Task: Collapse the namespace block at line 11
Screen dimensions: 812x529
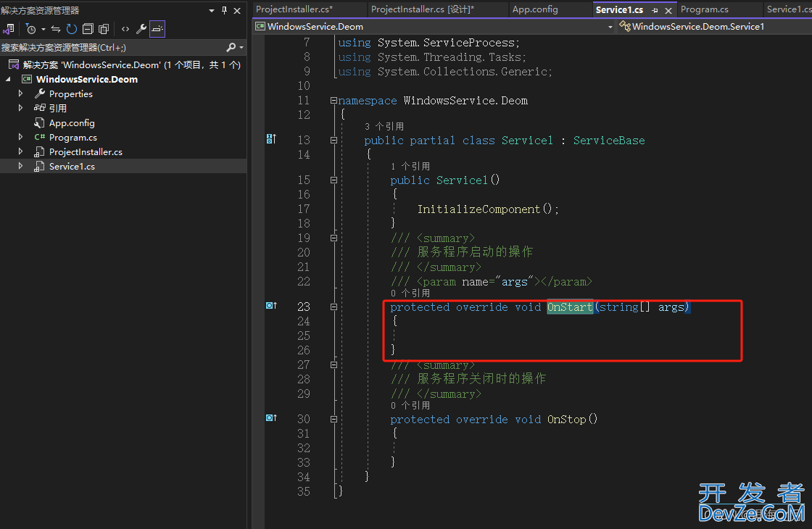Action: (x=333, y=101)
